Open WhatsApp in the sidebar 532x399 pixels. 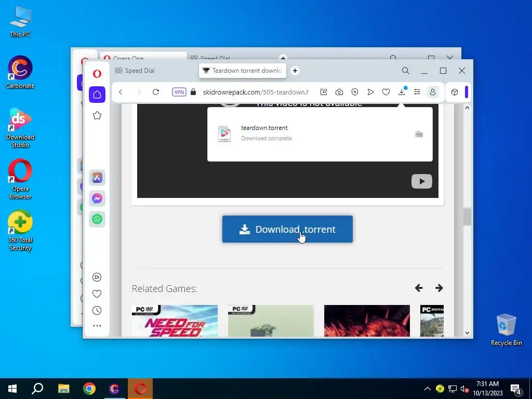[x=97, y=219]
